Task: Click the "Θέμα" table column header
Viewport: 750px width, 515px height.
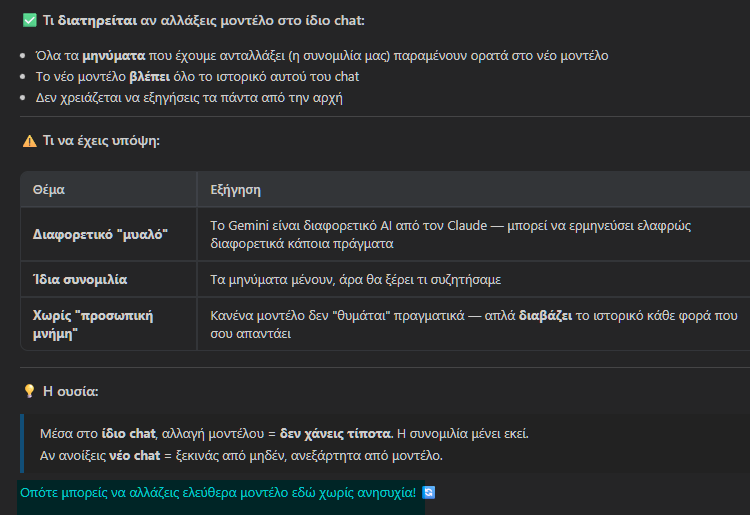Action: (x=49, y=189)
